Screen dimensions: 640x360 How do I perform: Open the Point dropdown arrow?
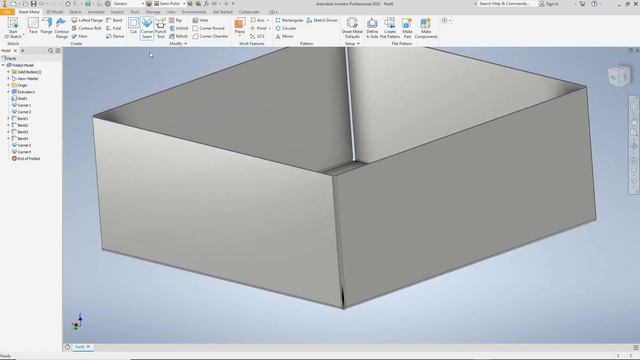click(x=269, y=28)
